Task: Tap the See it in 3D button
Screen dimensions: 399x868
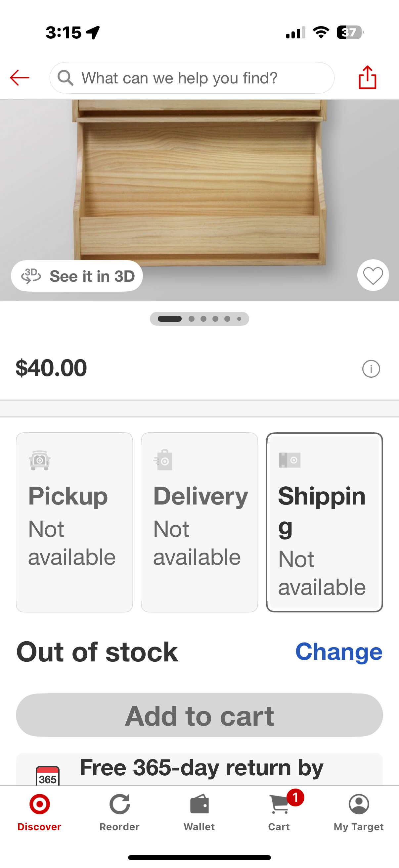Action: 77,276
